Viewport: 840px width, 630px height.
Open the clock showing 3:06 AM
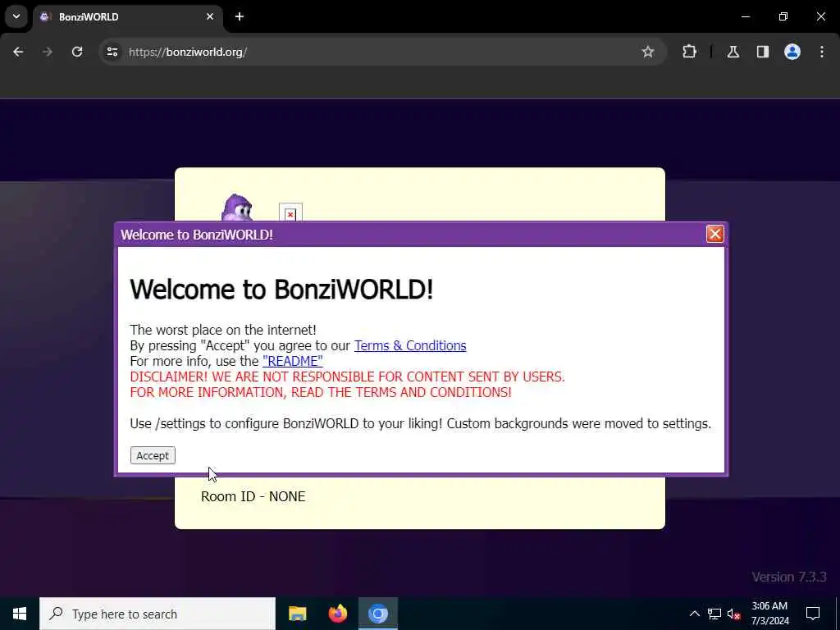click(769, 614)
